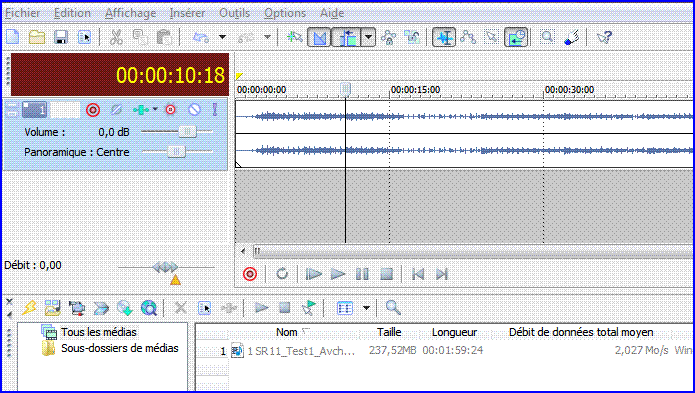Toggle the mute button on track 1
The height and width of the screenshot is (393, 695).
coord(195,109)
